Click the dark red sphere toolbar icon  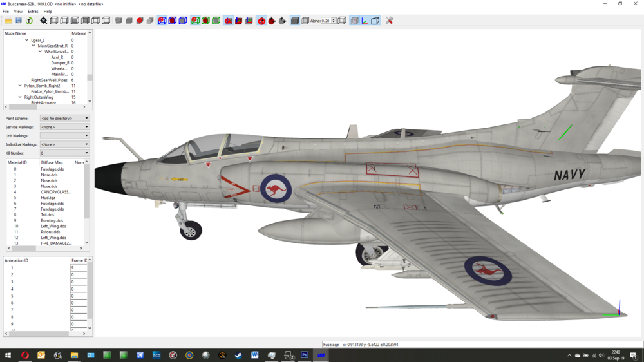[272, 21]
